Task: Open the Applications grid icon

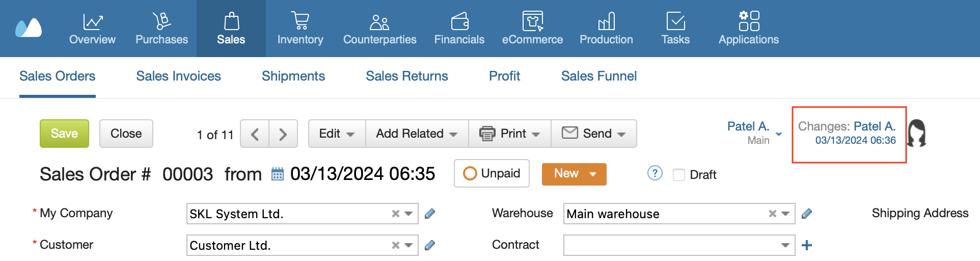Action: pos(749,21)
